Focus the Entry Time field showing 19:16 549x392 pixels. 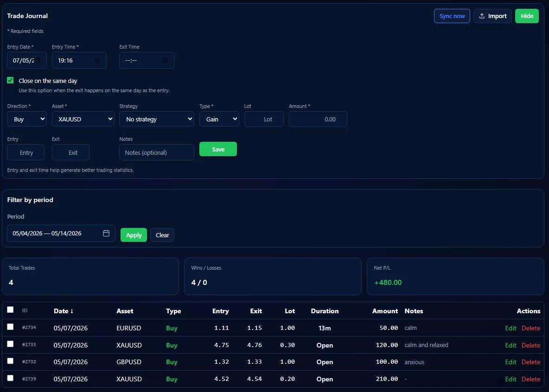click(x=79, y=60)
